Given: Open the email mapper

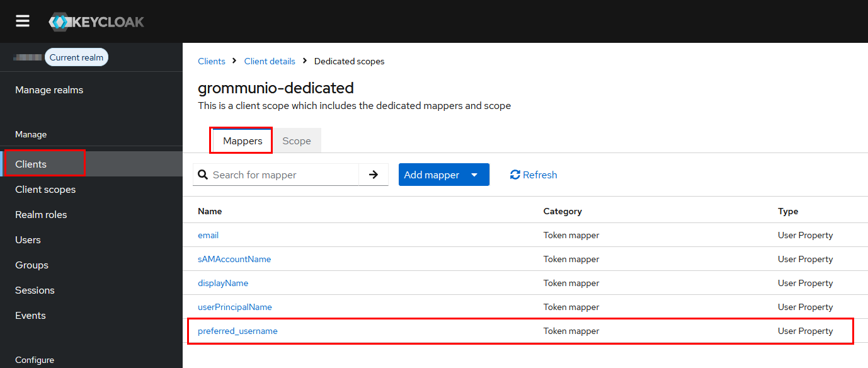Looking at the screenshot, I should coord(208,235).
